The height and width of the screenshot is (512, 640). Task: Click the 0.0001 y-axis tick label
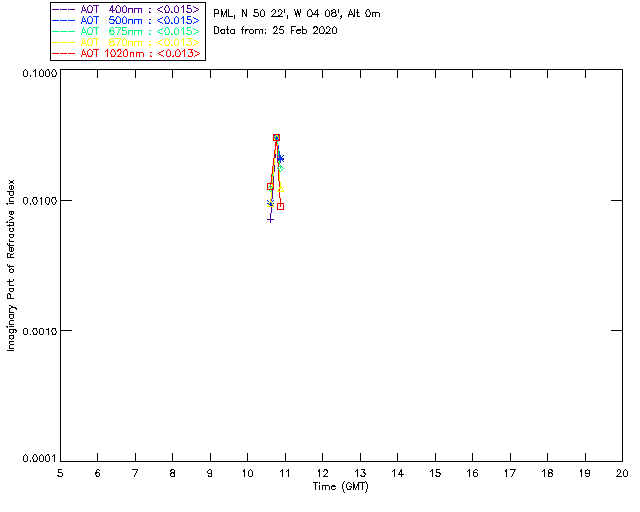click(x=40, y=458)
